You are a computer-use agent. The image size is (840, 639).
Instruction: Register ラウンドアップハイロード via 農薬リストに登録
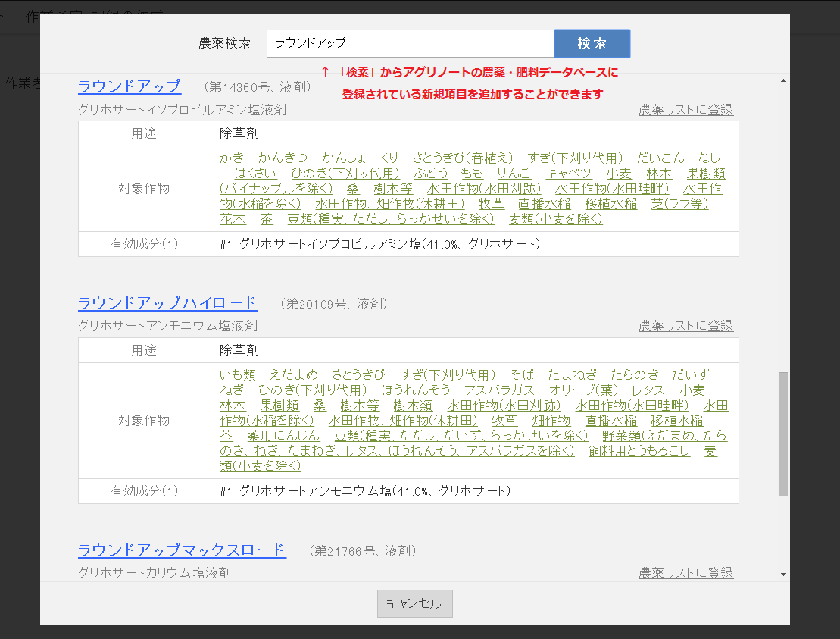click(x=685, y=326)
